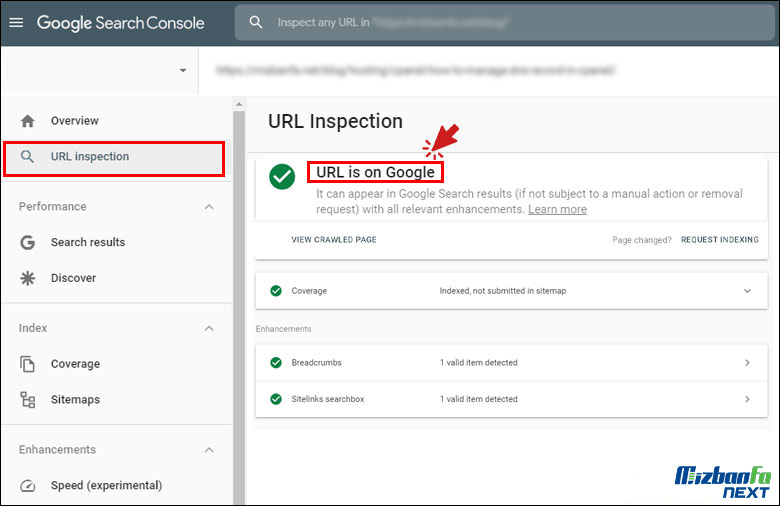Collapse the Index section
780x506 pixels.
coord(209,328)
